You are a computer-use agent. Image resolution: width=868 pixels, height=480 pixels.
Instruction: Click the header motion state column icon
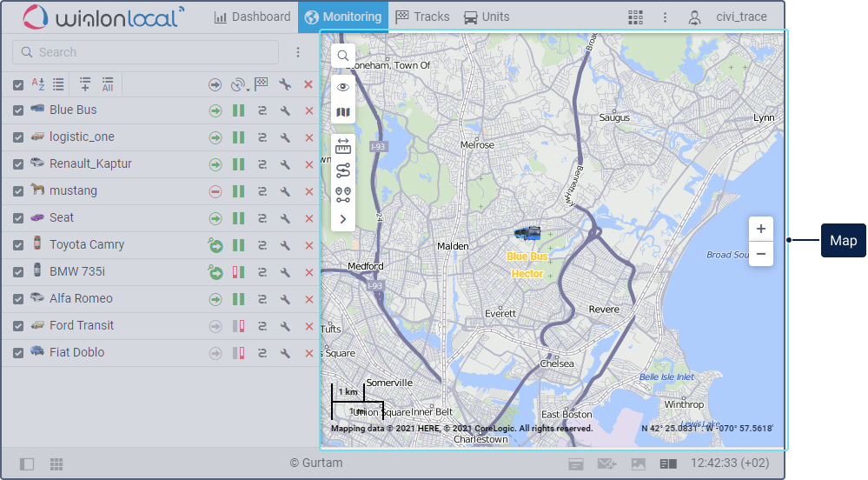pyautogui.click(x=215, y=85)
